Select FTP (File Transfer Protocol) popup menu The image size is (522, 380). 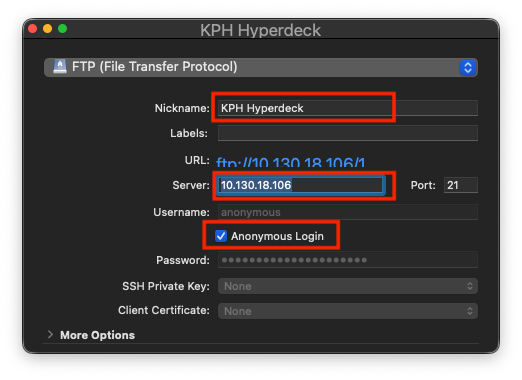(261, 67)
